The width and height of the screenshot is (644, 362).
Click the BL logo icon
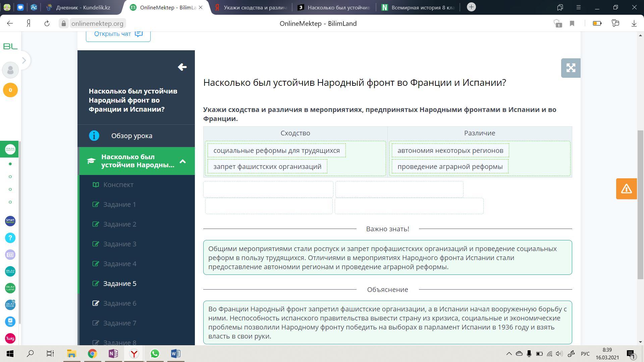pos(10,46)
